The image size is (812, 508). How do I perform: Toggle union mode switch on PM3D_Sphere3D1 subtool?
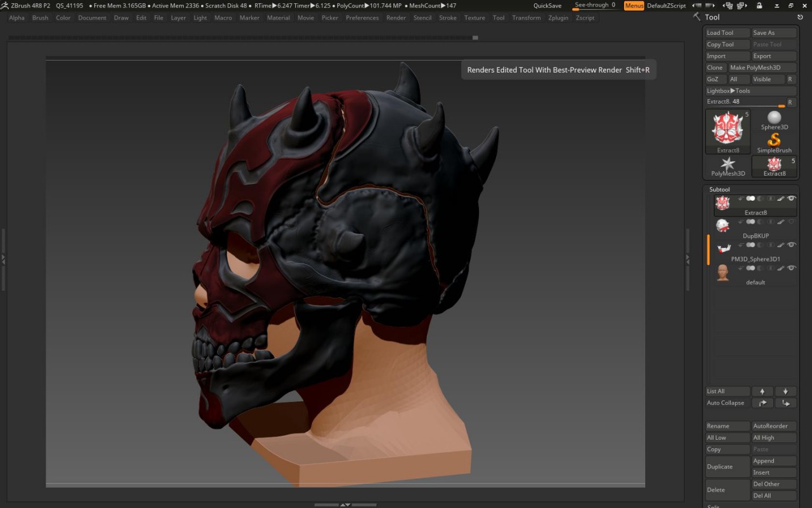pos(750,245)
